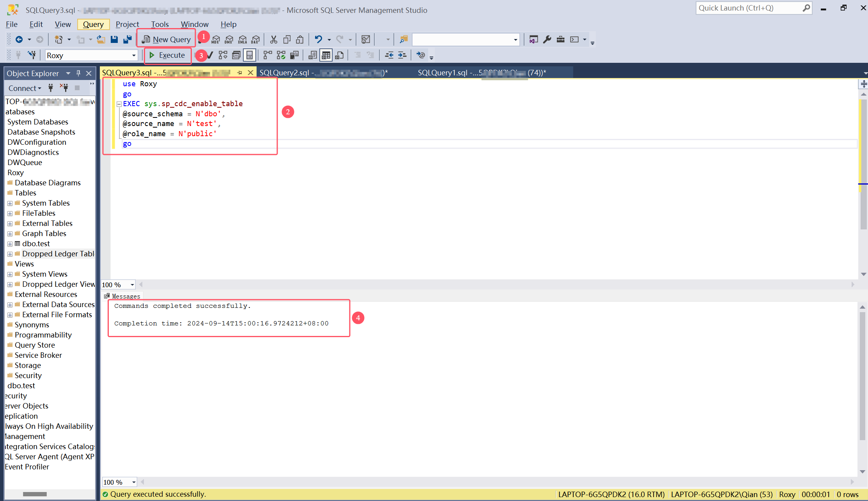The image size is (868, 501).
Task: Toggle IntelliSense Enabled button
Action: coord(250,55)
